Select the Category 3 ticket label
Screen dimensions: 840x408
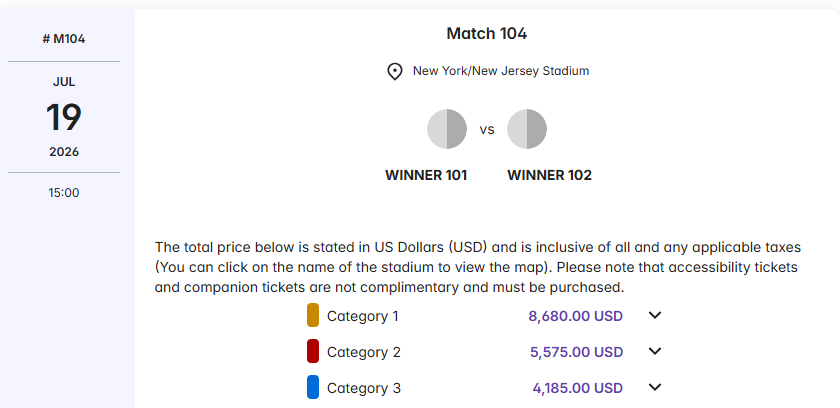click(x=363, y=388)
